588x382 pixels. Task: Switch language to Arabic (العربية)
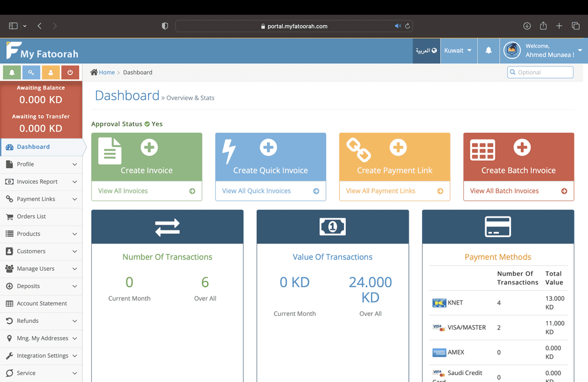[x=427, y=51]
